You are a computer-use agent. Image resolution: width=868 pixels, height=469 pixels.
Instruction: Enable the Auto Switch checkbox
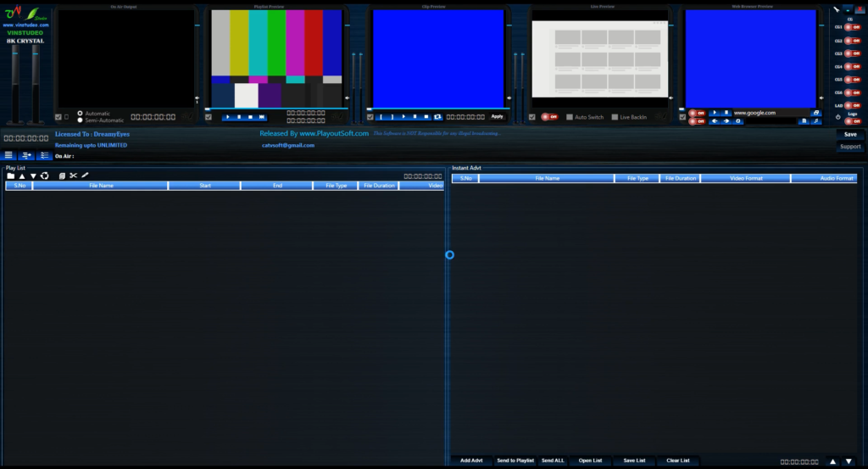click(570, 117)
